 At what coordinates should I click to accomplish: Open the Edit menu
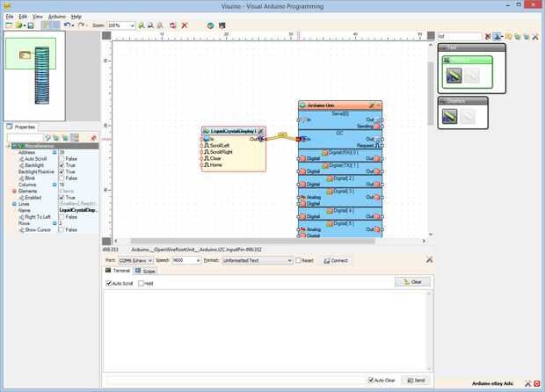[x=23, y=17]
